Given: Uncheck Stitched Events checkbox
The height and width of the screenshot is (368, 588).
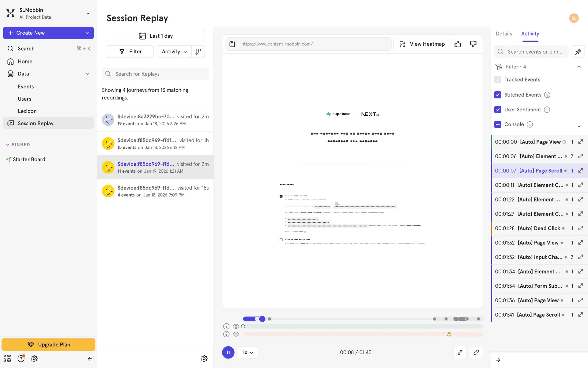Looking at the screenshot, I should 498,95.
